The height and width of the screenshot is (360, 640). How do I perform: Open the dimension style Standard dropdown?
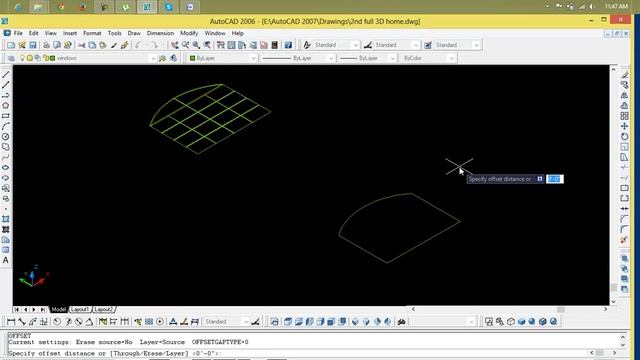click(397, 45)
